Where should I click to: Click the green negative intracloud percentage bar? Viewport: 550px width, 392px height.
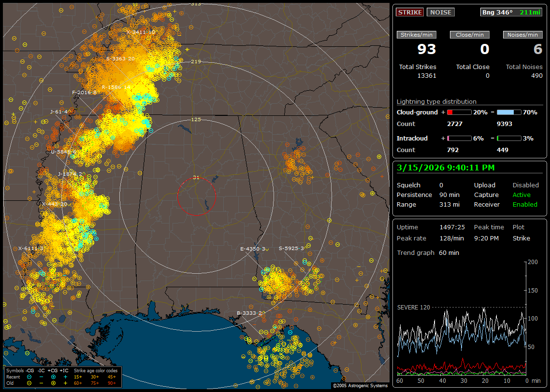[x=509, y=138]
